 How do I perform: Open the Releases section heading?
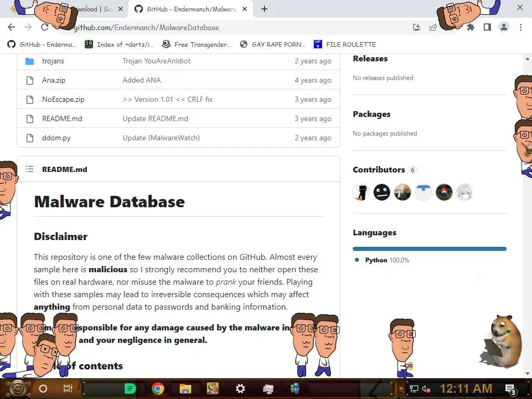370,59
